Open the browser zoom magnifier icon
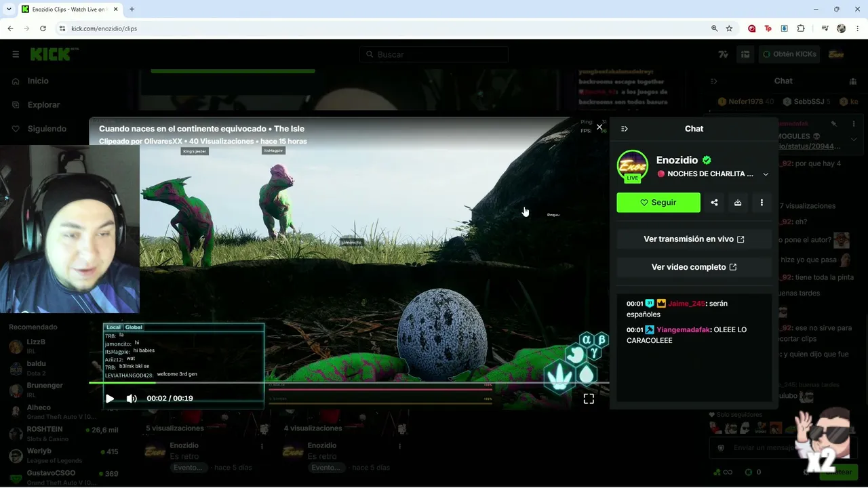 point(714,28)
